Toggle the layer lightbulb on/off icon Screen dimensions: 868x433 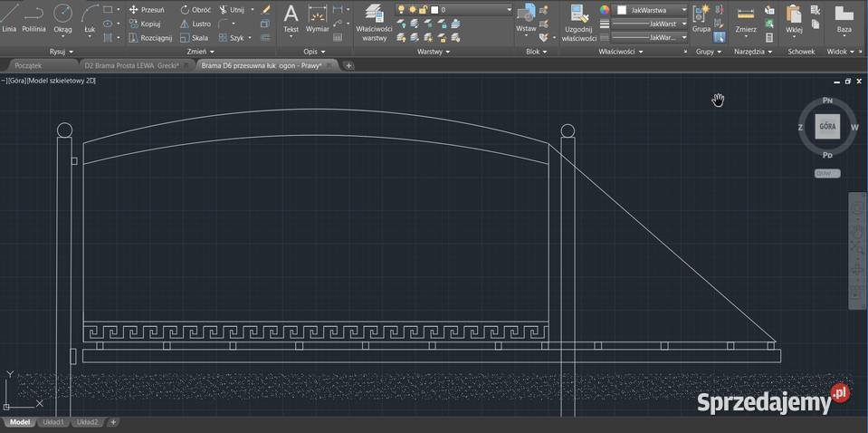click(401, 10)
